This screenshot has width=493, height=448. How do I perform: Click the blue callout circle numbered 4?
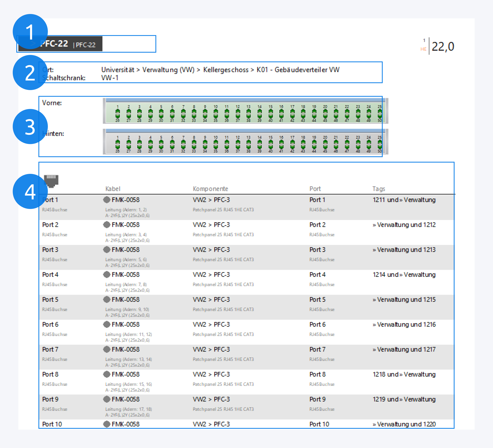click(30, 191)
